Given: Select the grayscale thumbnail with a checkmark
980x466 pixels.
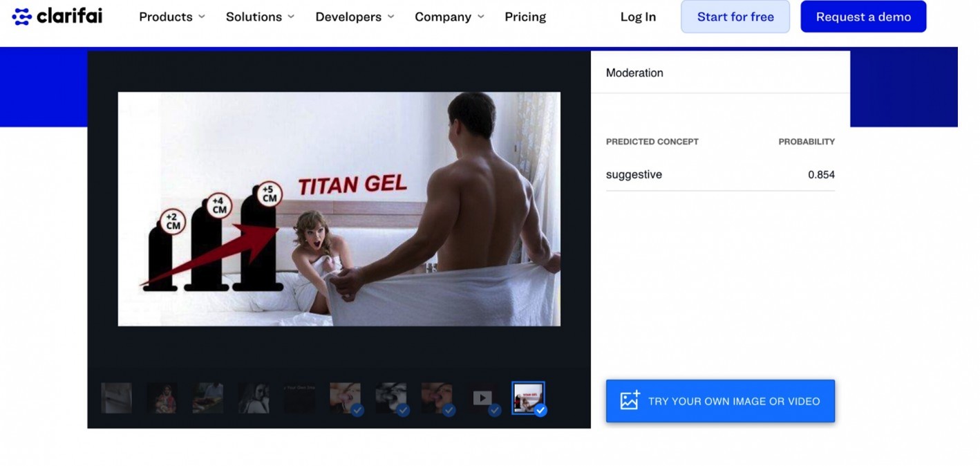Looking at the screenshot, I should (x=390, y=398).
